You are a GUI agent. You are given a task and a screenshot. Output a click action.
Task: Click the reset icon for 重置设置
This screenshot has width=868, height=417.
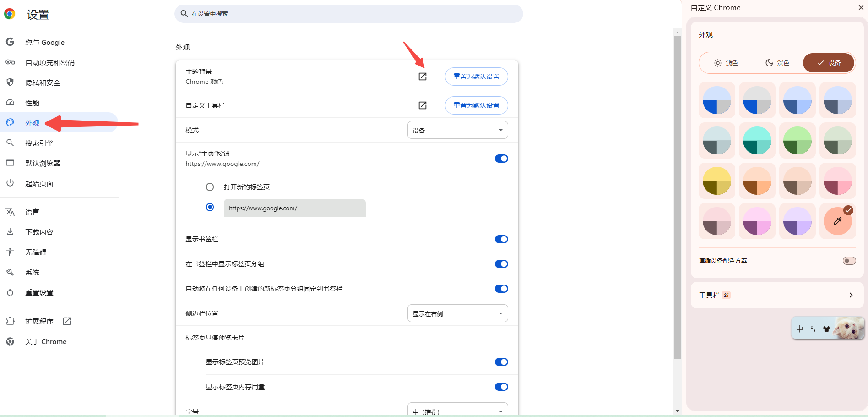[10, 292]
